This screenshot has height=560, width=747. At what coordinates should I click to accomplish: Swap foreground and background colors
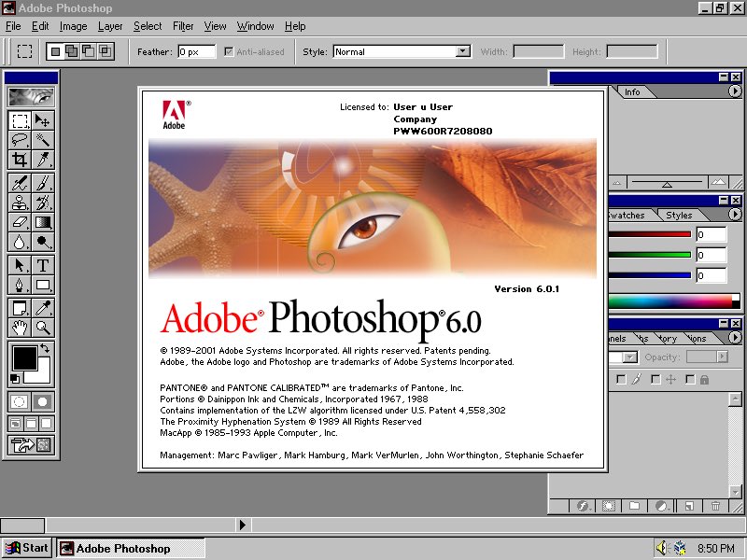point(45,348)
